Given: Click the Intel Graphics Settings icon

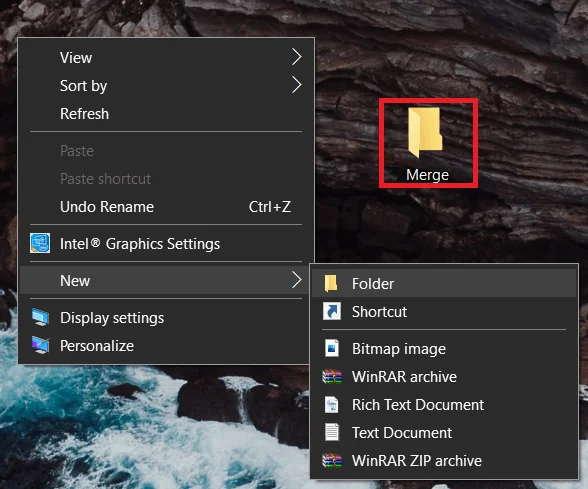Looking at the screenshot, I should tap(40, 243).
